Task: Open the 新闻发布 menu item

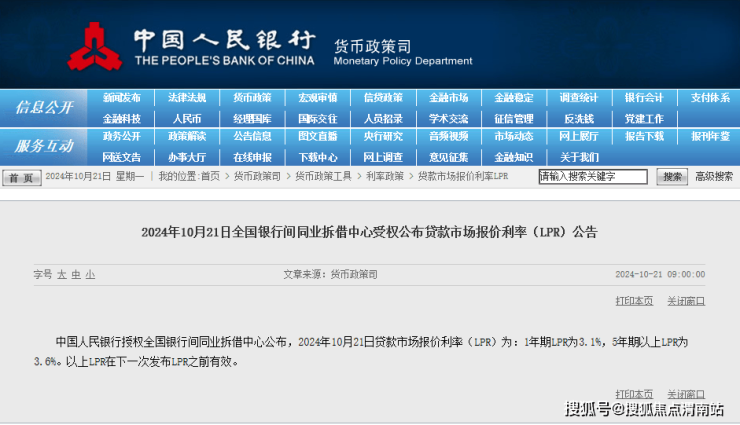Action: pyautogui.click(x=122, y=98)
